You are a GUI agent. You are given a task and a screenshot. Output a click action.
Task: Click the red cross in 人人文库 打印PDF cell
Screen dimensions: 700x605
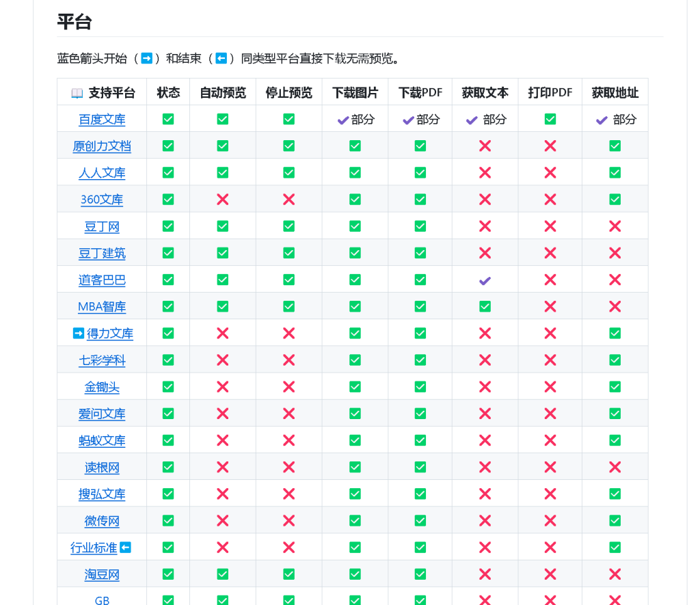pos(550,173)
